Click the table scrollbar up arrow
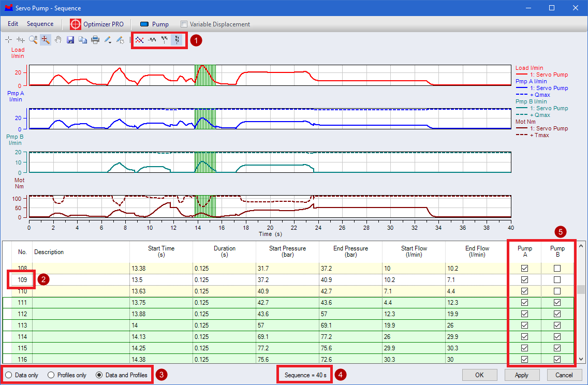Image resolution: width=588 pixels, height=385 pixels. coord(581,246)
